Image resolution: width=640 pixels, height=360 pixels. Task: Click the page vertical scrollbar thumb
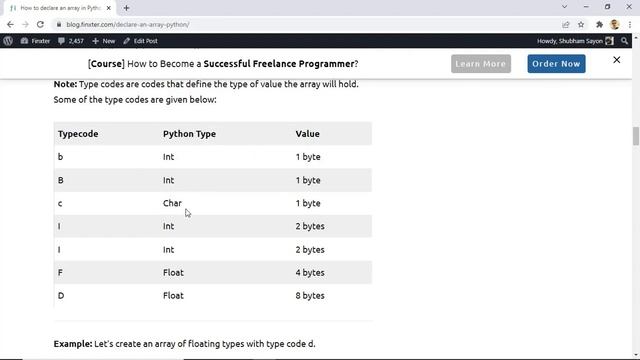pyautogui.click(x=636, y=136)
